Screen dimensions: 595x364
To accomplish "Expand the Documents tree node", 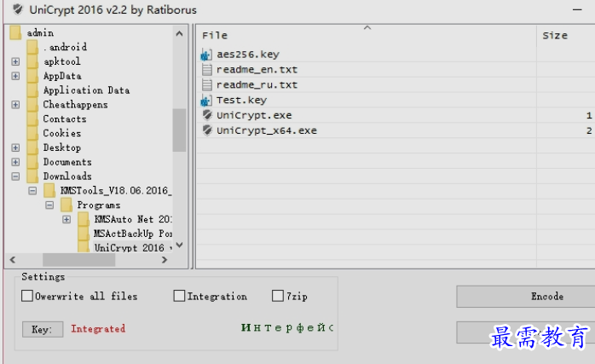I will tap(15, 162).
